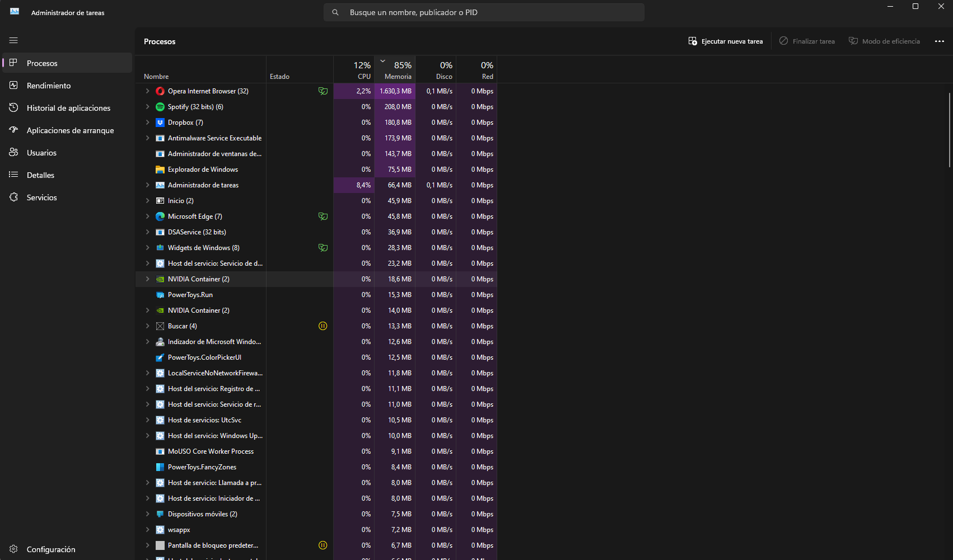Sort processes by Disco column
The image size is (953, 560).
436,69
